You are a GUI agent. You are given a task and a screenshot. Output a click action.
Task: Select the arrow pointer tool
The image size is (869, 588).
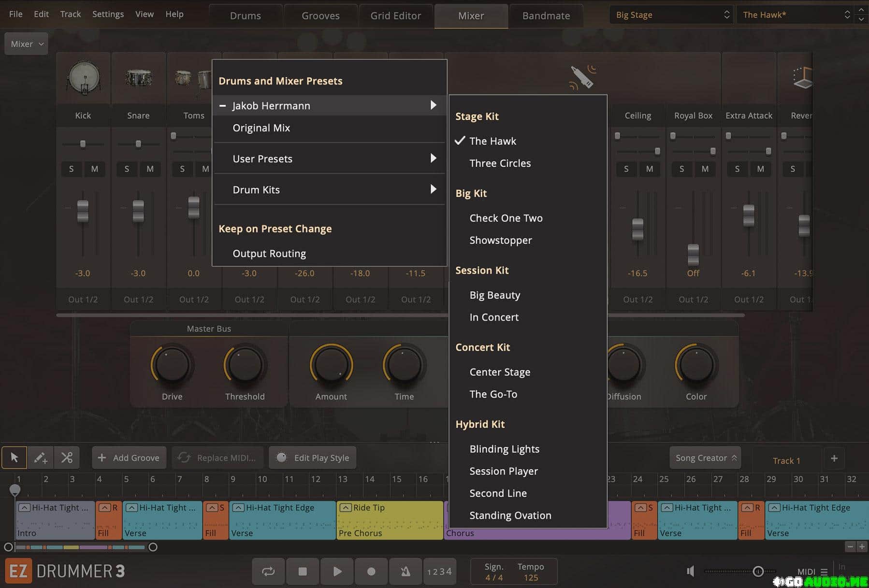tap(14, 458)
